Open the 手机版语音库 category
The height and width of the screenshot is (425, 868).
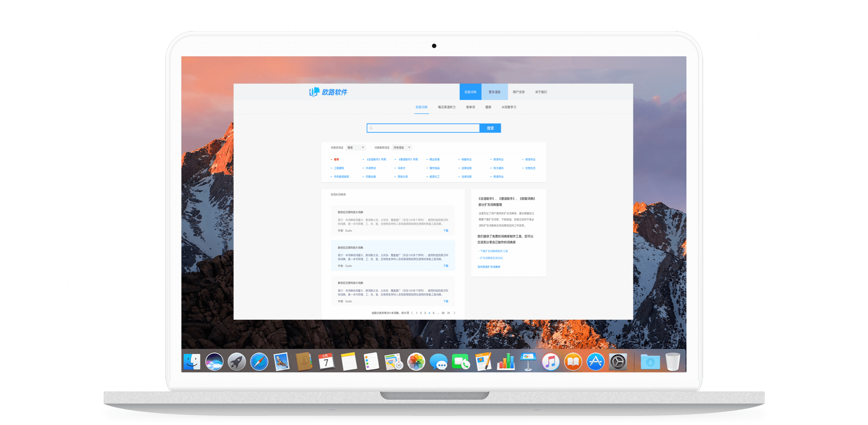341,177
